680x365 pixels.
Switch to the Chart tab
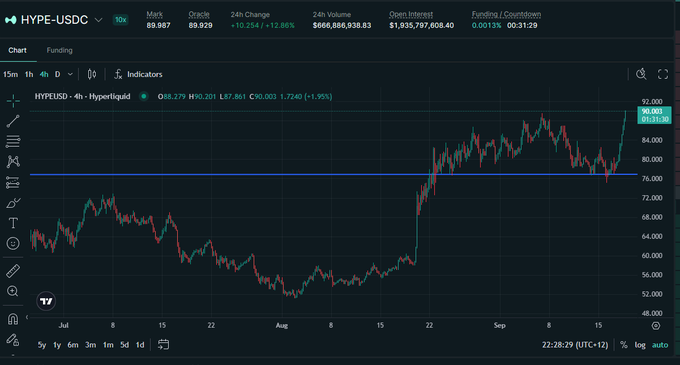tap(17, 50)
